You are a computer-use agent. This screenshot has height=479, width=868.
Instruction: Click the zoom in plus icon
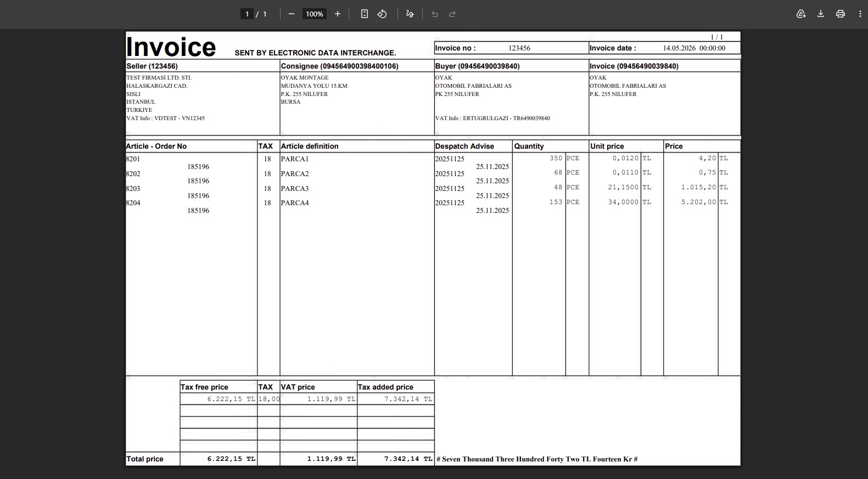tap(338, 14)
